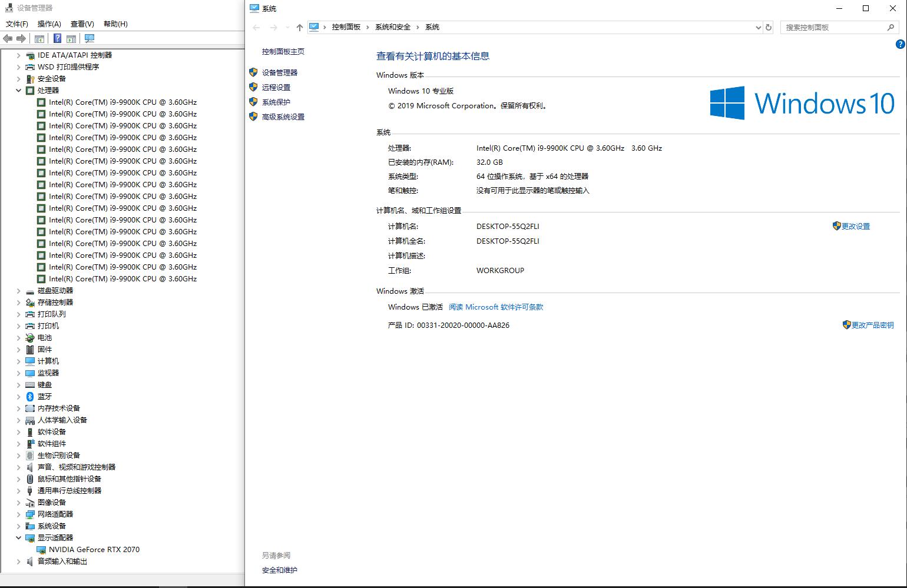Image resolution: width=907 pixels, height=588 pixels.
Task: Open 高级系统设置 advanced system settings
Action: pyautogui.click(x=283, y=117)
